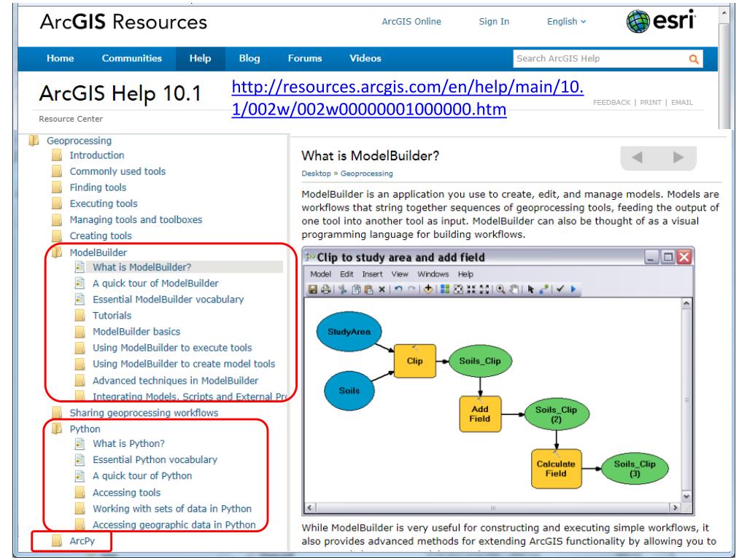This screenshot has width=747, height=560.
Task: Open the Communities tab
Action: click(x=132, y=58)
